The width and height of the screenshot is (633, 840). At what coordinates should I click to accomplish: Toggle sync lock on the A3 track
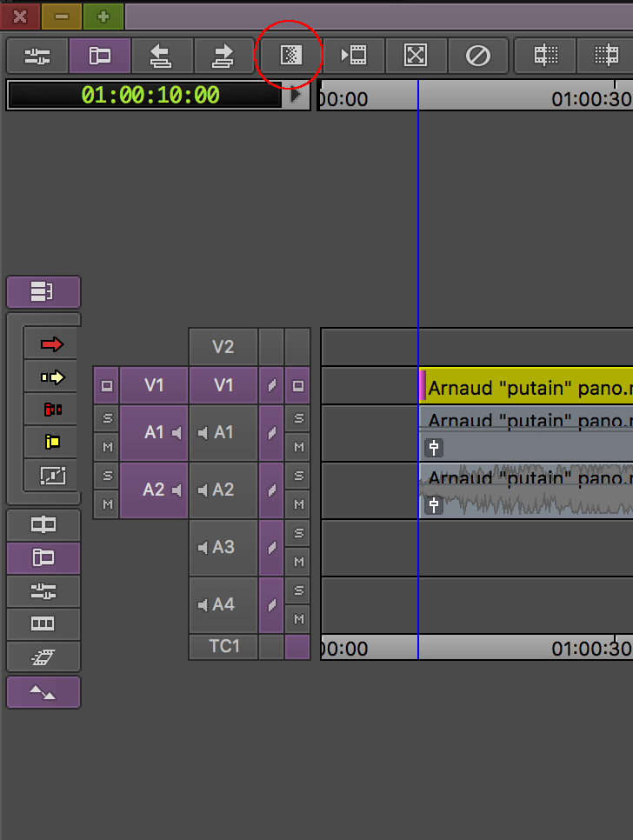click(x=271, y=548)
